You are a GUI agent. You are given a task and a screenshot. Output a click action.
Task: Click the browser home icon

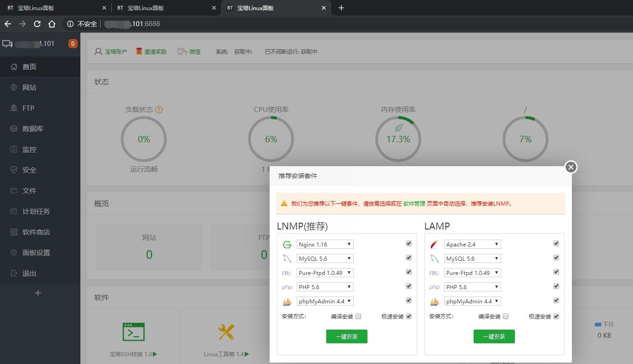[x=52, y=24]
